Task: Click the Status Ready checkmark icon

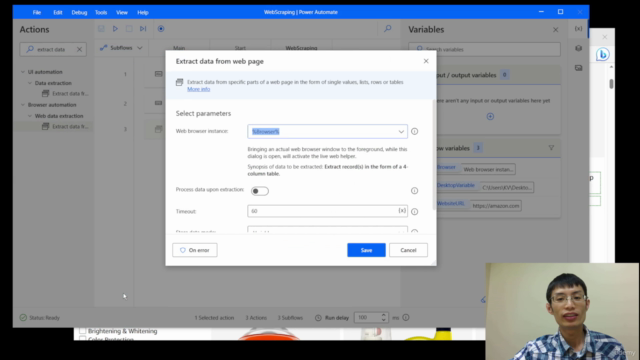Action: point(23,318)
